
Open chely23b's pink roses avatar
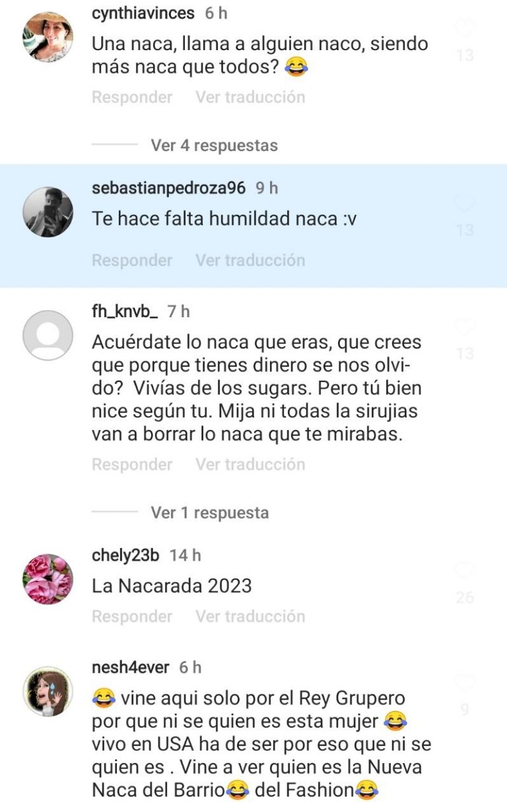coord(48,579)
